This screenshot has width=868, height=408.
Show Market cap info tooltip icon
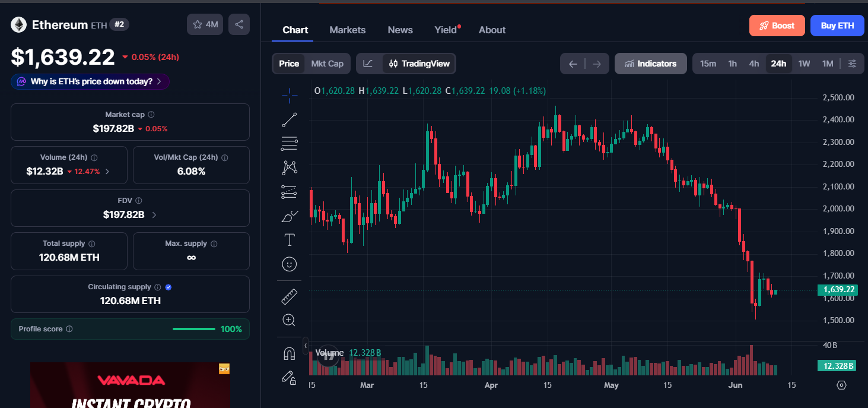pos(151,115)
